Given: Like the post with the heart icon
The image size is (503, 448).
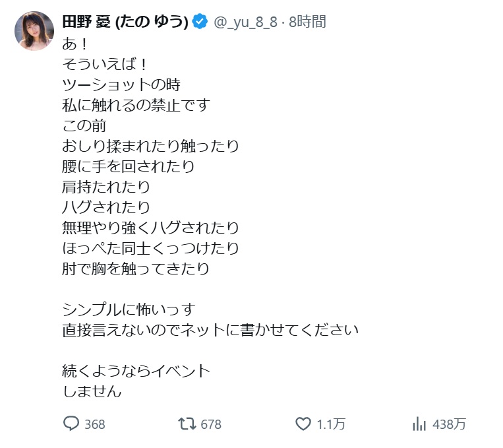Looking at the screenshot, I should [303, 424].
